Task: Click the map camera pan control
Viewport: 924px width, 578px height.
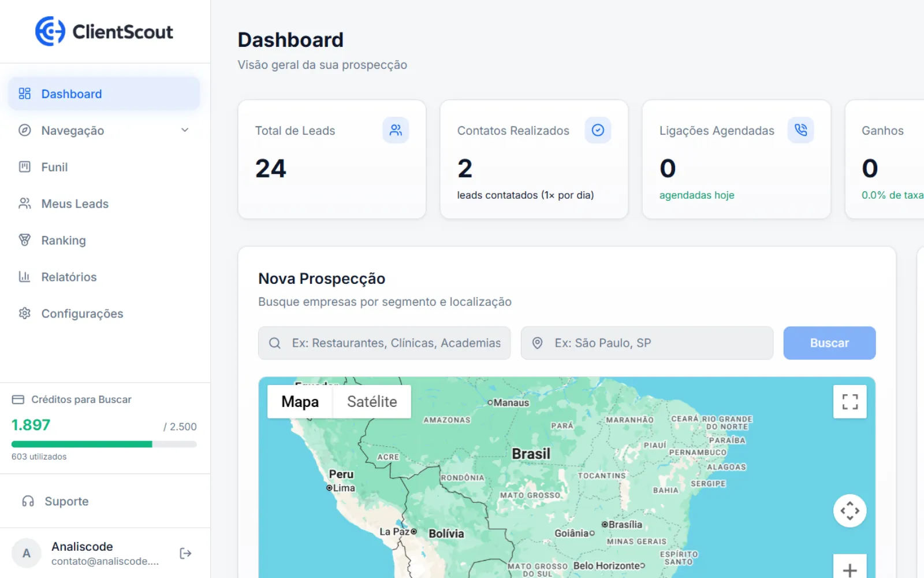Action: (850, 510)
